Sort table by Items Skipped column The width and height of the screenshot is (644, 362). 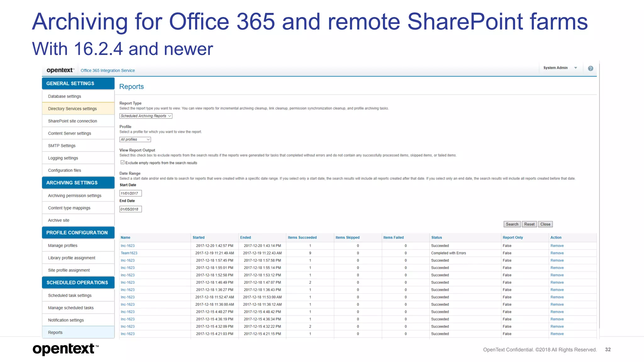(347, 238)
